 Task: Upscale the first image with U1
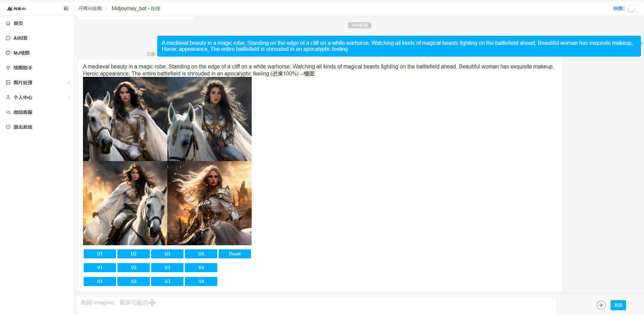click(100, 254)
